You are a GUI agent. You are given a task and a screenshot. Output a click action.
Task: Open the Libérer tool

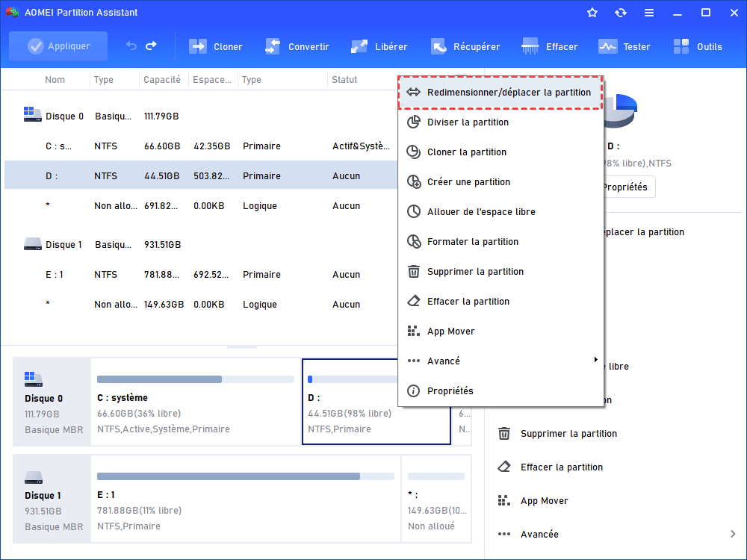pyautogui.click(x=379, y=46)
